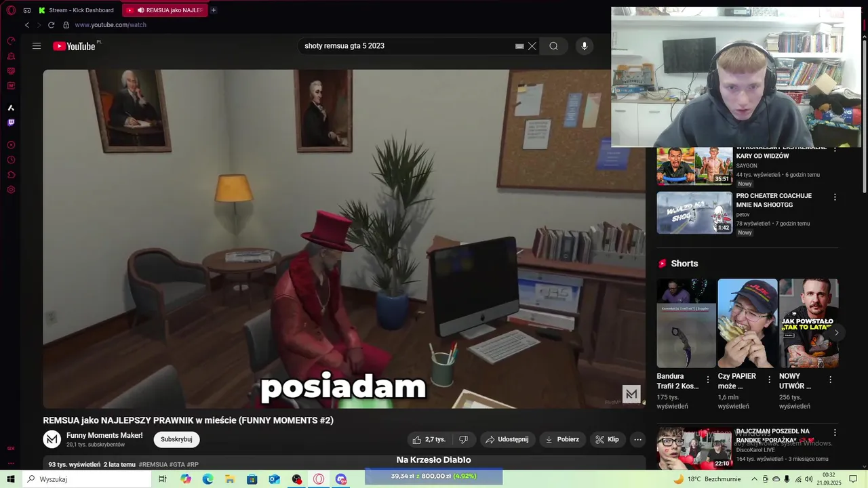The height and width of the screenshot is (488, 868).
Task: Go back to previous page
Action: [27, 25]
